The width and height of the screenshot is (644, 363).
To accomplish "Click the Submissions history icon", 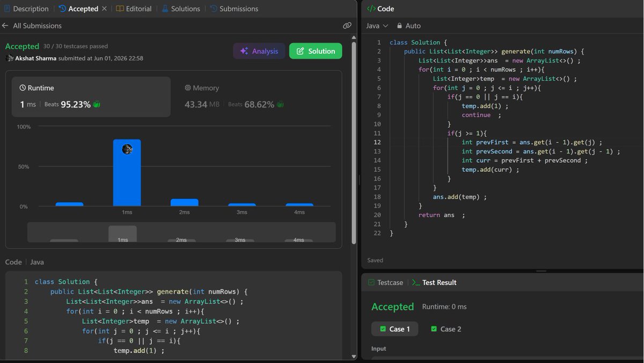I will click(x=214, y=9).
